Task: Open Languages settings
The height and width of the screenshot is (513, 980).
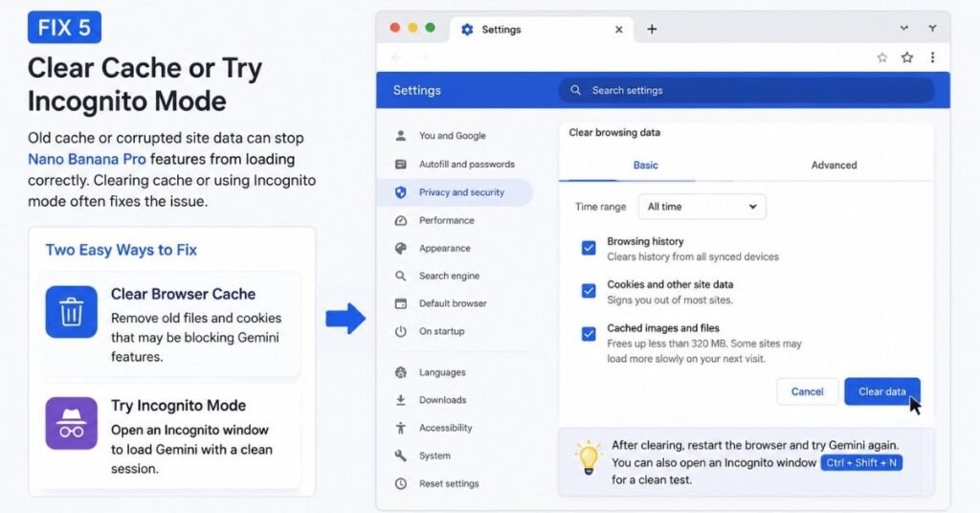Action: (x=455, y=372)
